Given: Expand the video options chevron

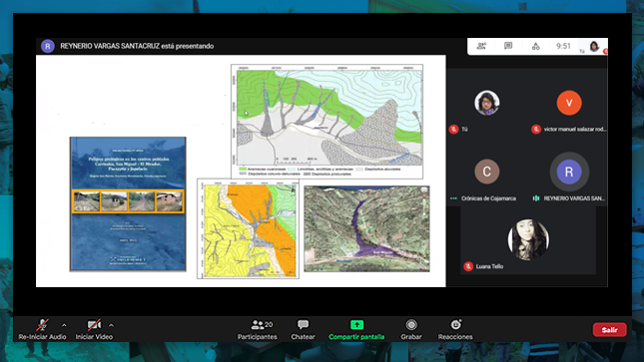Looking at the screenshot, I should [x=111, y=325].
